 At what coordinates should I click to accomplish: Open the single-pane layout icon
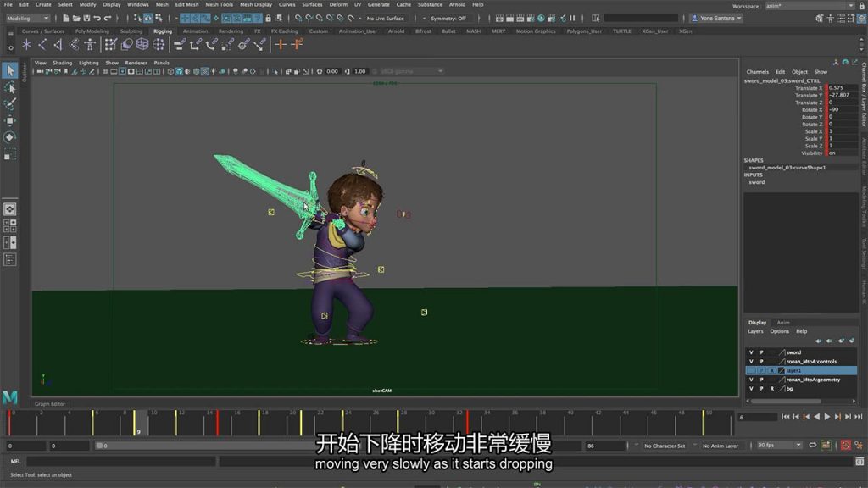[10, 209]
